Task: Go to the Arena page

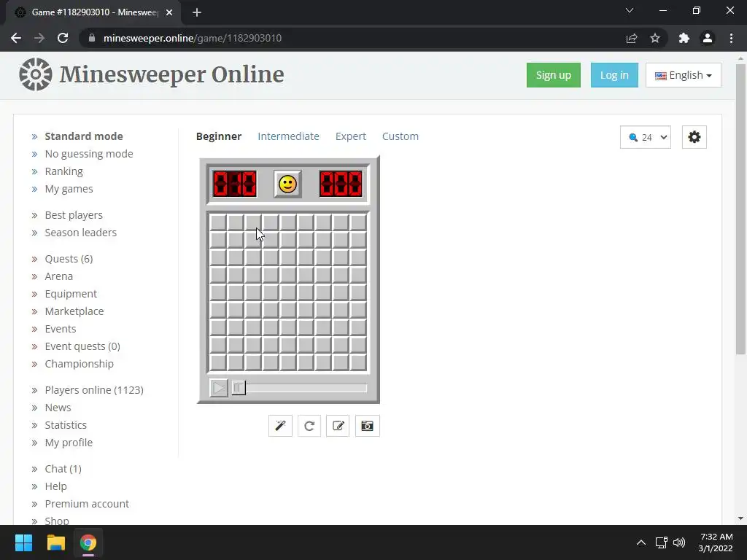Action: pos(58,276)
